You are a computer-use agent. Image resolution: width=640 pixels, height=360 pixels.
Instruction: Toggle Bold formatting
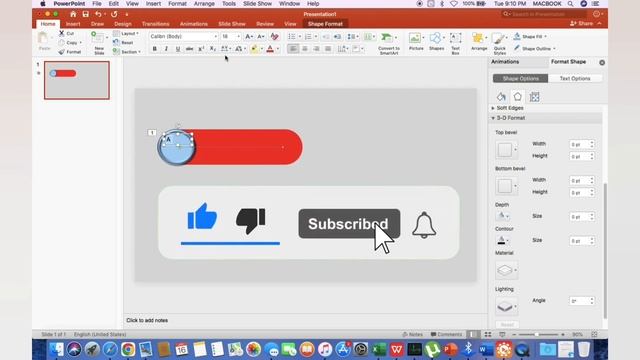coord(154,49)
